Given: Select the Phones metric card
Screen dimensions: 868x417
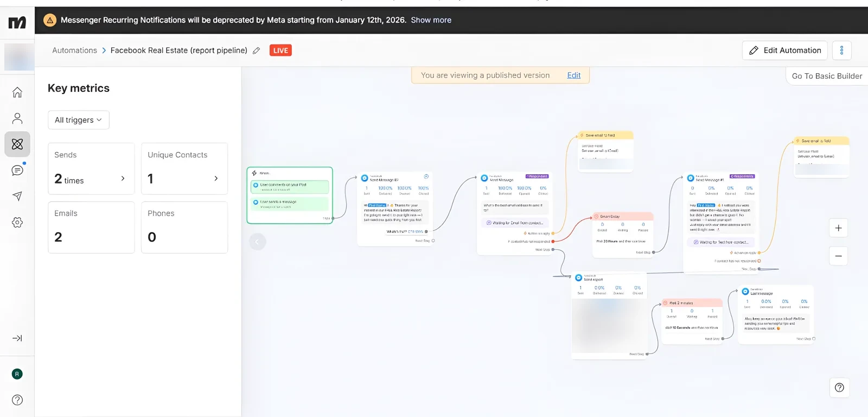Looking at the screenshot, I should click(x=184, y=228).
